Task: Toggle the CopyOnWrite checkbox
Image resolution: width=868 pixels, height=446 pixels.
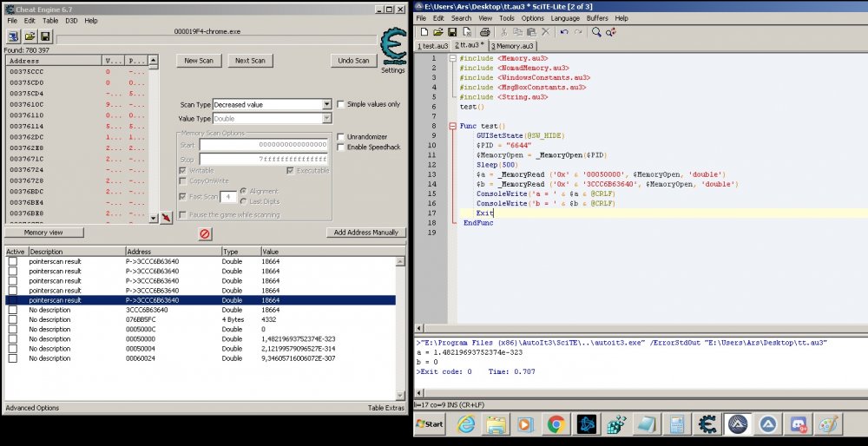Action: (183, 181)
